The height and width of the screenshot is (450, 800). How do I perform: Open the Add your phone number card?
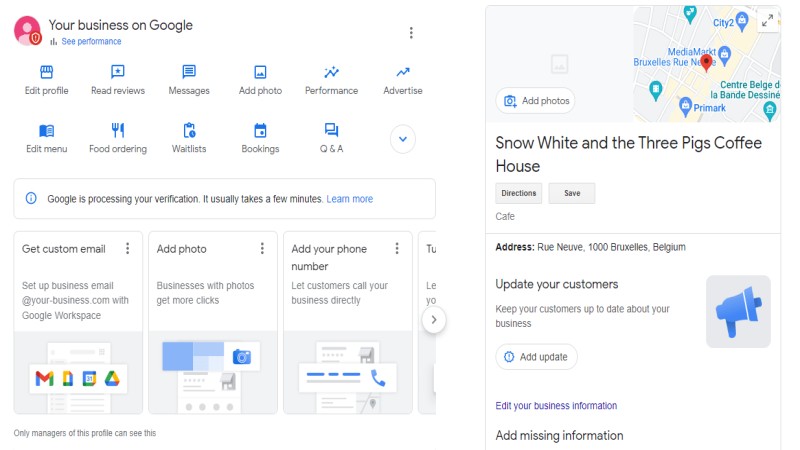[347, 322]
